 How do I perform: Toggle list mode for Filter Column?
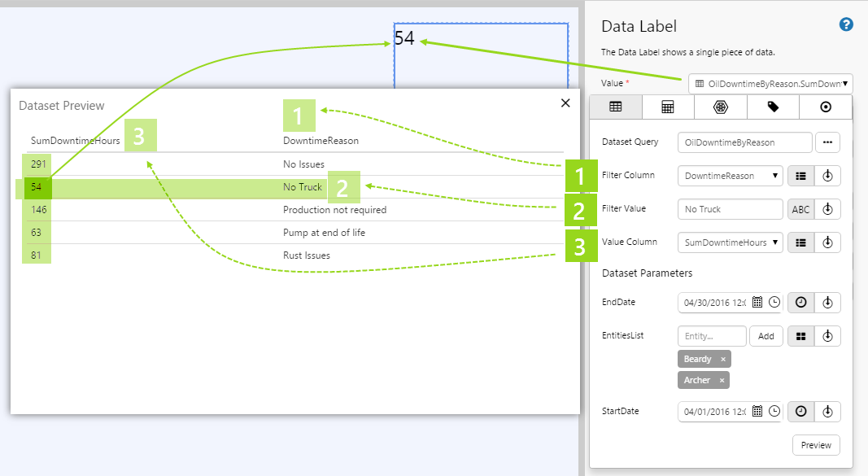tap(800, 176)
